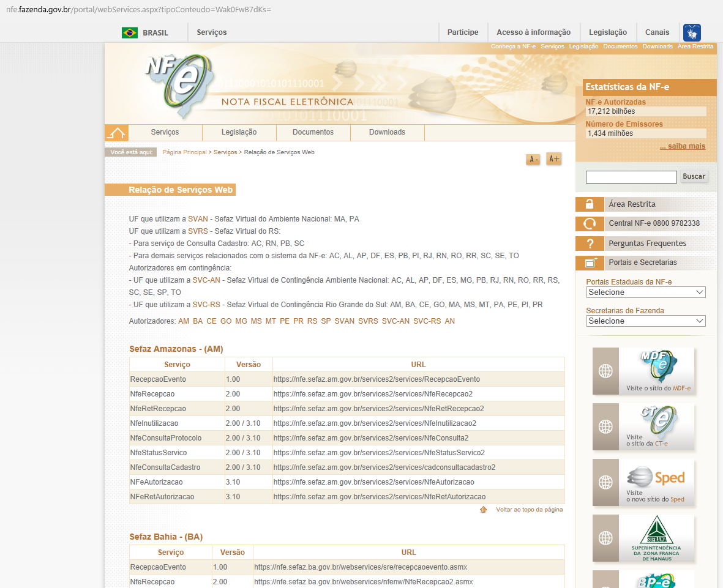Select the Bahia recepcaoevento.asmx URL cell
This screenshot has width=723, height=588.
(409, 567)
